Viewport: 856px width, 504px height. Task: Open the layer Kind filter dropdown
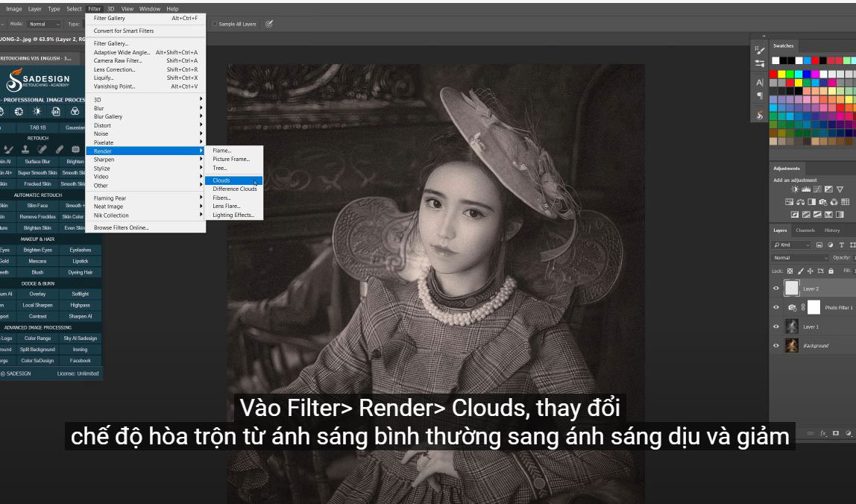coord(791,245)
